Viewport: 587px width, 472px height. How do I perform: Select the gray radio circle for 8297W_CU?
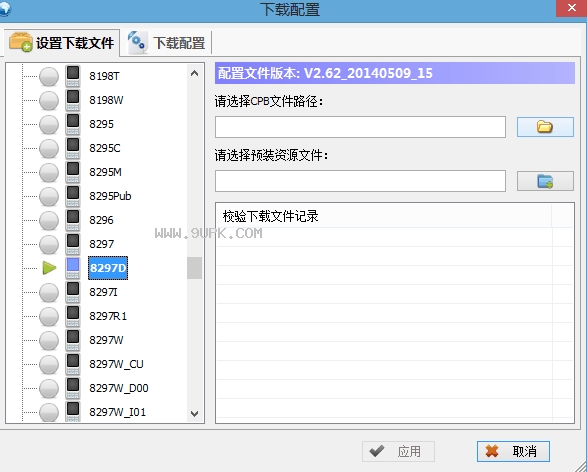(x=49, y=365)
